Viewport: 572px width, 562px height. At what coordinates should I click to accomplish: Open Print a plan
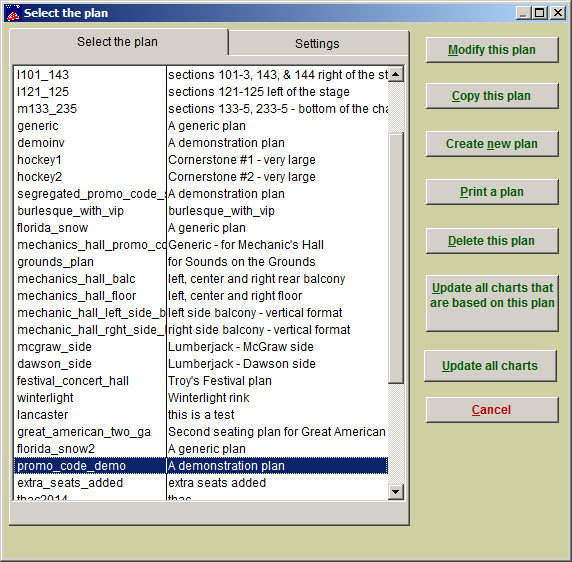[x=492, y=192]
